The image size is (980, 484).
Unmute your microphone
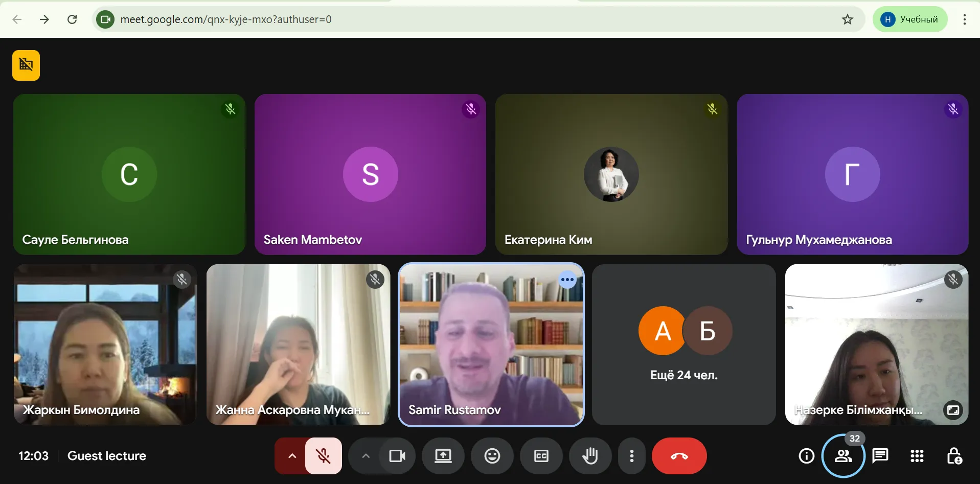[x=323, y=456]
